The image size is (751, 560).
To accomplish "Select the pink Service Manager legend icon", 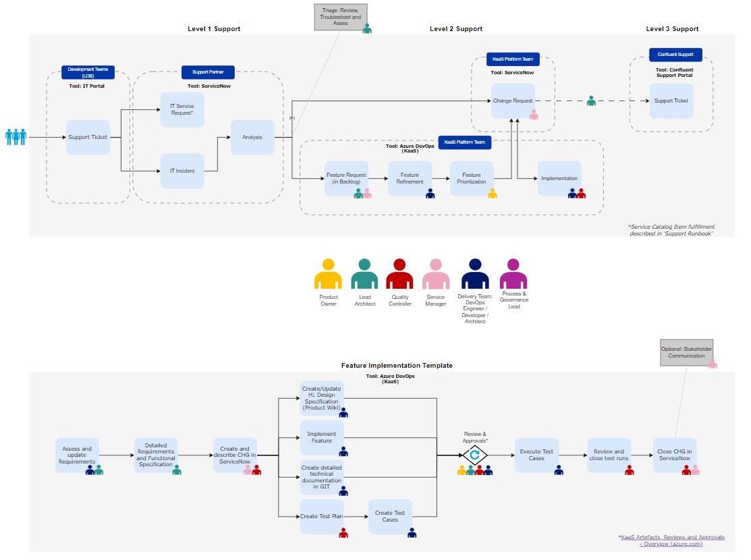I will (436, 273).
